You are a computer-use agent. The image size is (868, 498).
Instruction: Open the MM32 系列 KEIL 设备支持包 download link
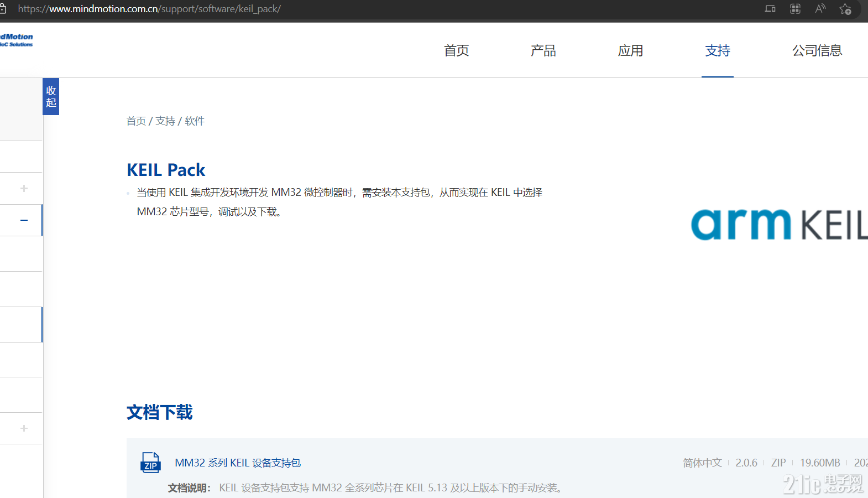(238, 463)
